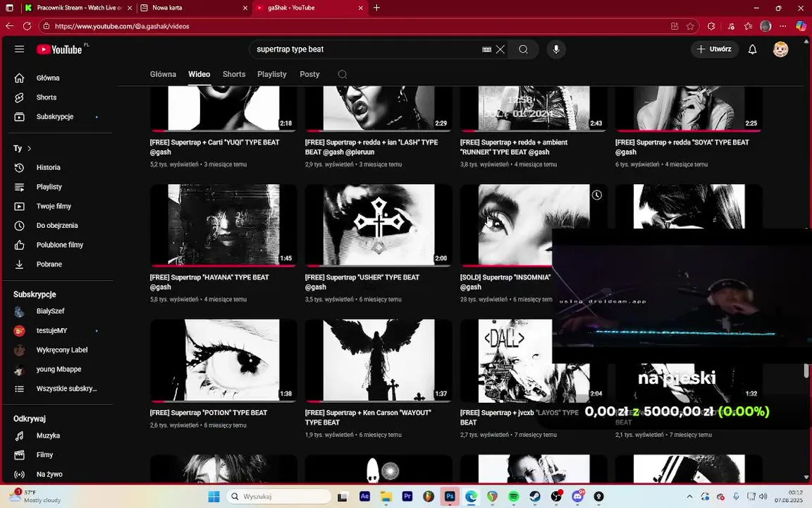Open the Posty channel tab
This screenshot has width=812, height=508.
[309, 74]
